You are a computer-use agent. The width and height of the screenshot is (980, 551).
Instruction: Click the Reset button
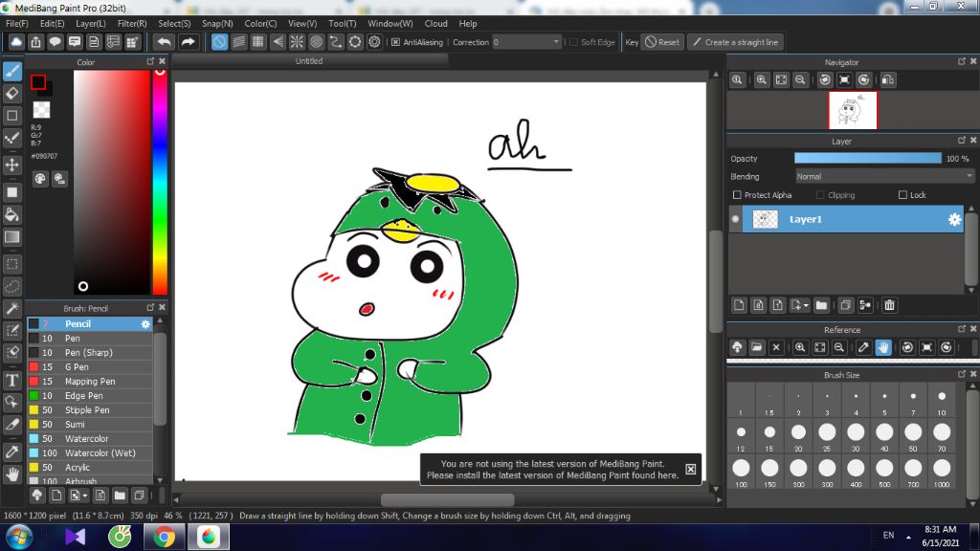662,42
